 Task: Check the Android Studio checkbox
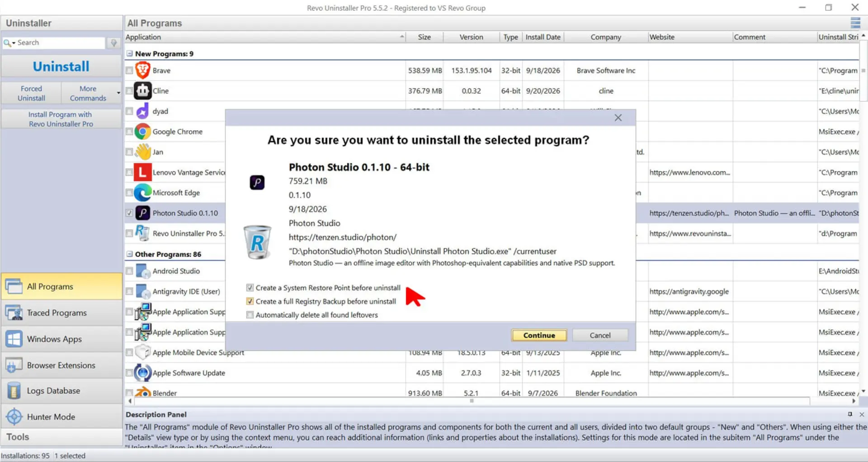(x=129, y=271)
